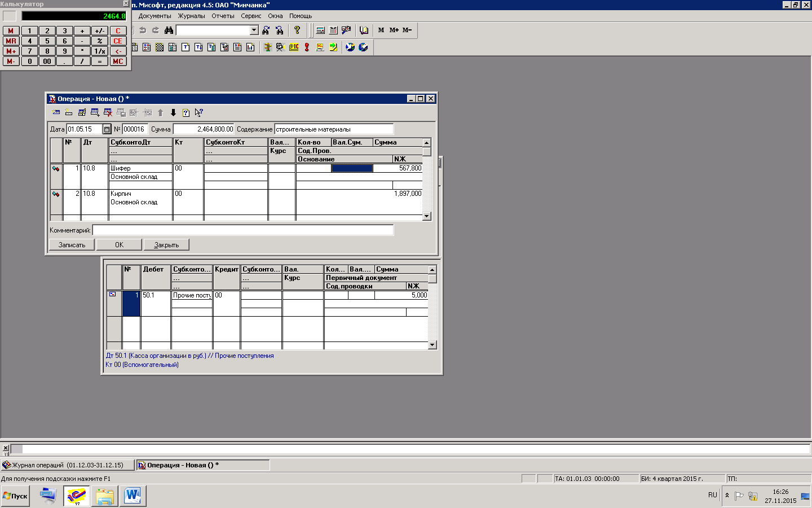Click the signpost guide icon
Image resolution: width=812 pixels, height=508 pixels.
268,47
